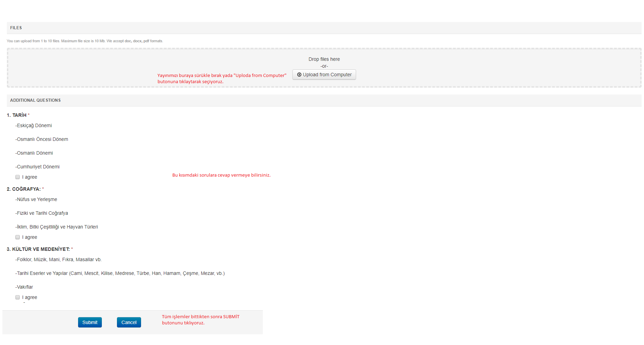This screenshot has height=345, width=644.
Task: Enable the I agree checkbox under COĞRAFYA
Action: coord(18,237)
